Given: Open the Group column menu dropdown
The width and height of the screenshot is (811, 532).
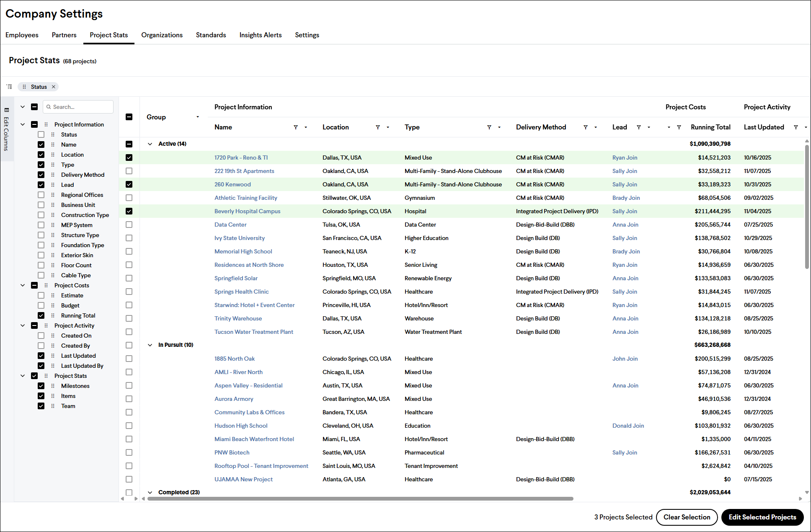Looking at the screenshot, I should point(198,117).
